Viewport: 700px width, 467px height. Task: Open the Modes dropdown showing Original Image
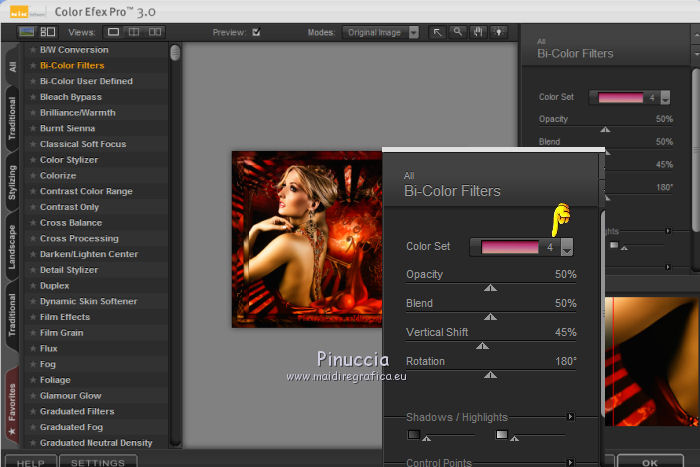[x=381, y=33]
